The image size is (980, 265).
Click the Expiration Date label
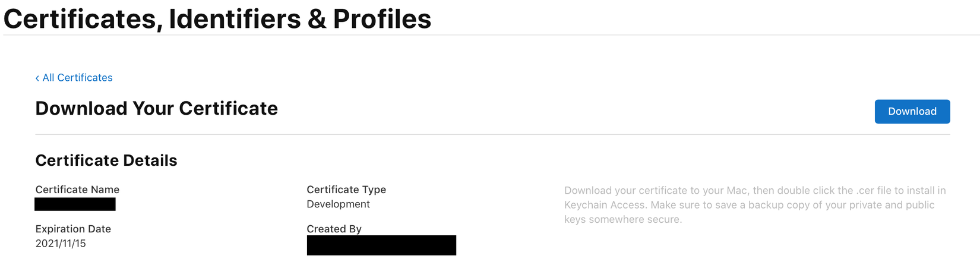pyautogui.click(x=73, y=229)
